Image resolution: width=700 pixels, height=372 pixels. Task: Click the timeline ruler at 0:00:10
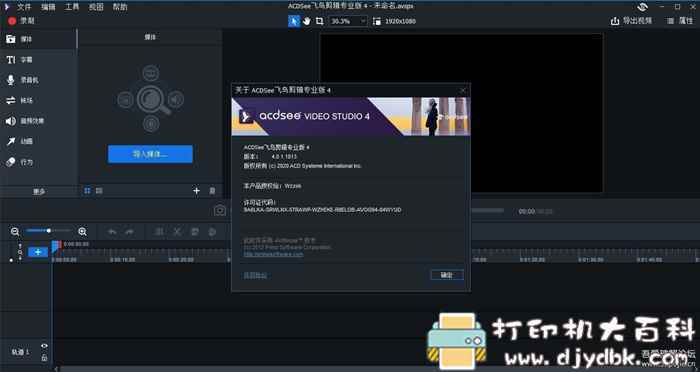[123, 259]
